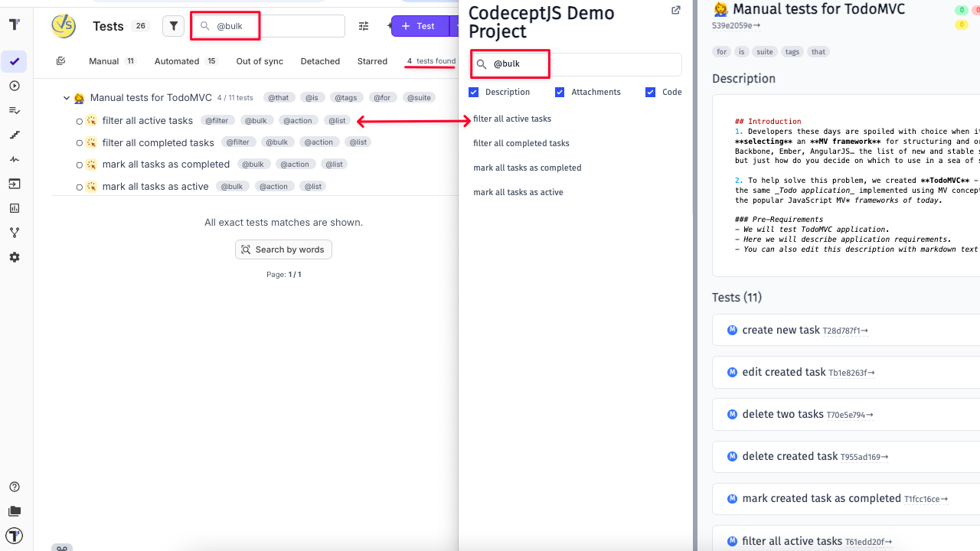Open the Help question-mark icon at bottom
The height and width of the screenshot is (551, 980).
point(14,487)
